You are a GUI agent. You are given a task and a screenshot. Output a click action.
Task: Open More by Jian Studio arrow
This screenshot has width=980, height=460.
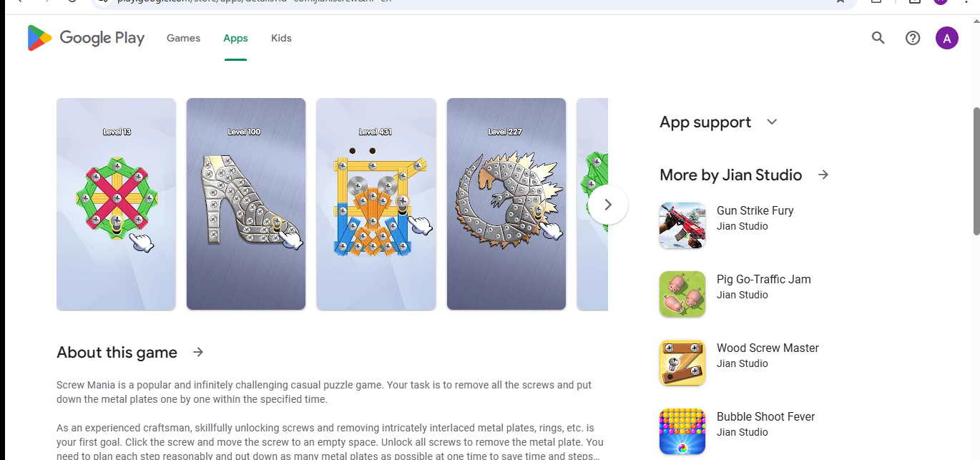pyautogui.click(x=823, y=175)
